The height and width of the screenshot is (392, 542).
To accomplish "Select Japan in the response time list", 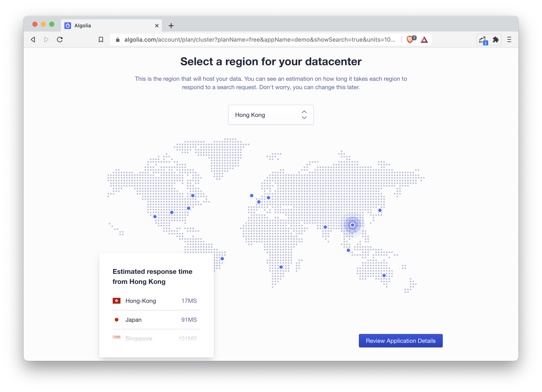I will [133, 320].
